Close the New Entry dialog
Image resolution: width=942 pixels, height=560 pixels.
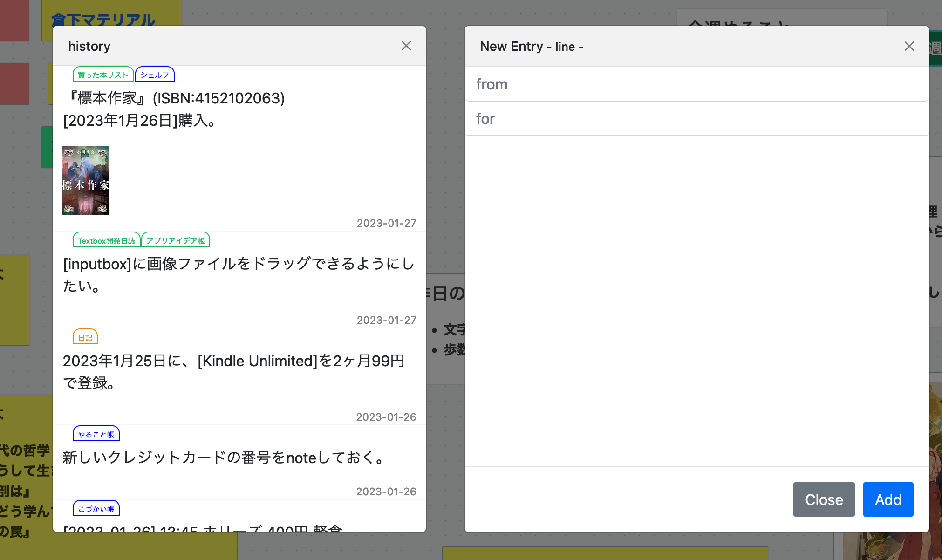tap(909, 46)
